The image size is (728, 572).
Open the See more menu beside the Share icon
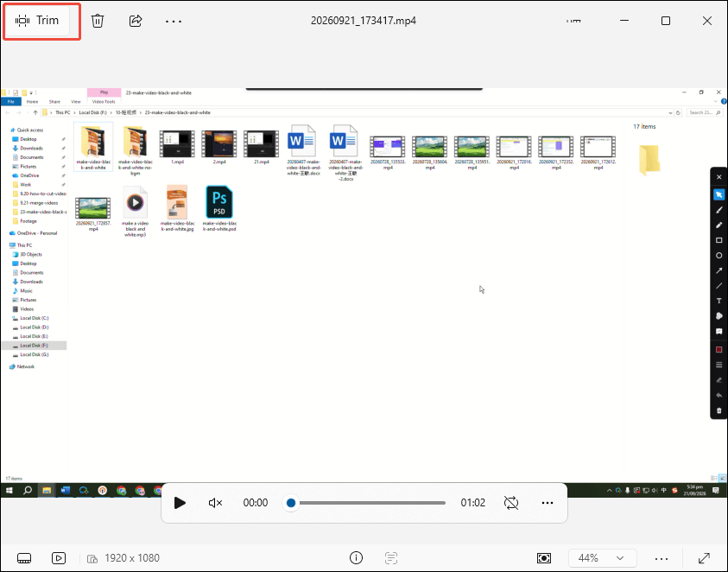tap(174, 22)
